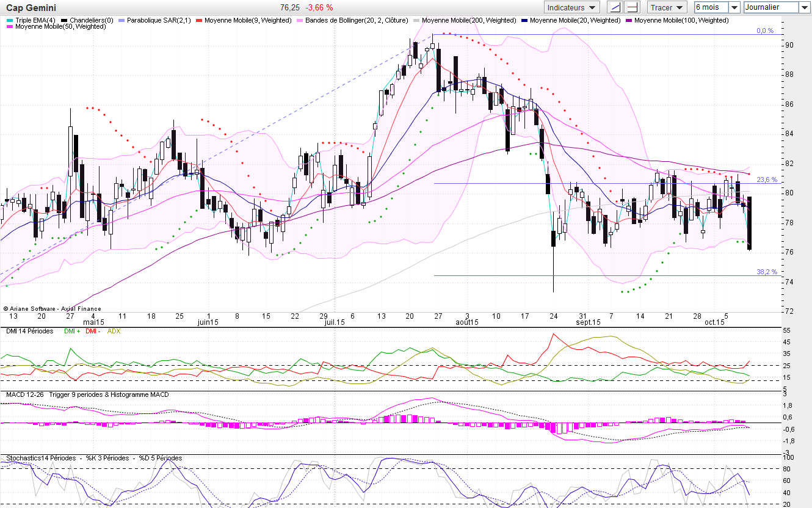Image resolution: width=812 pixels, height=508 pixels.
Task: Select the Moyenne Mobile(100, Weighted) legend label
Action: coord(681,20)
